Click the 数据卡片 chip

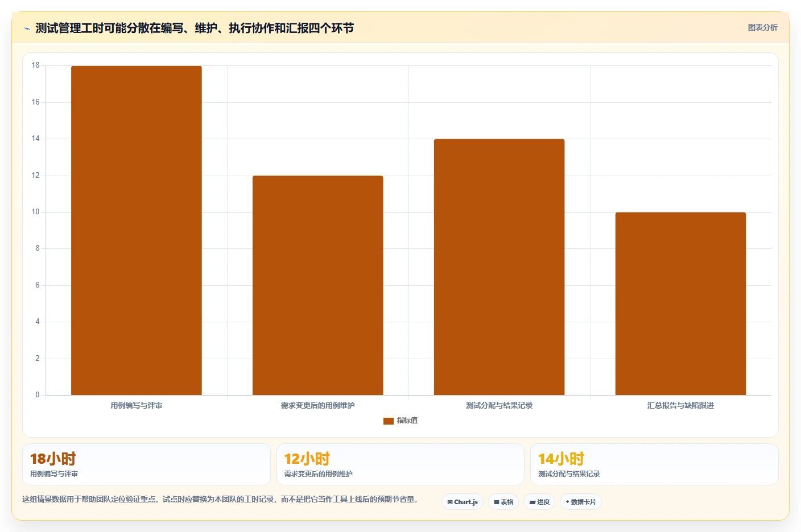[x=581, y=502]
